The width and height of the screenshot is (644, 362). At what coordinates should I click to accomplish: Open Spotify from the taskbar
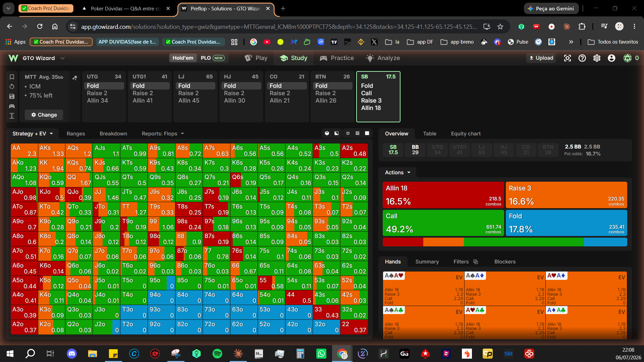(217, 353)
